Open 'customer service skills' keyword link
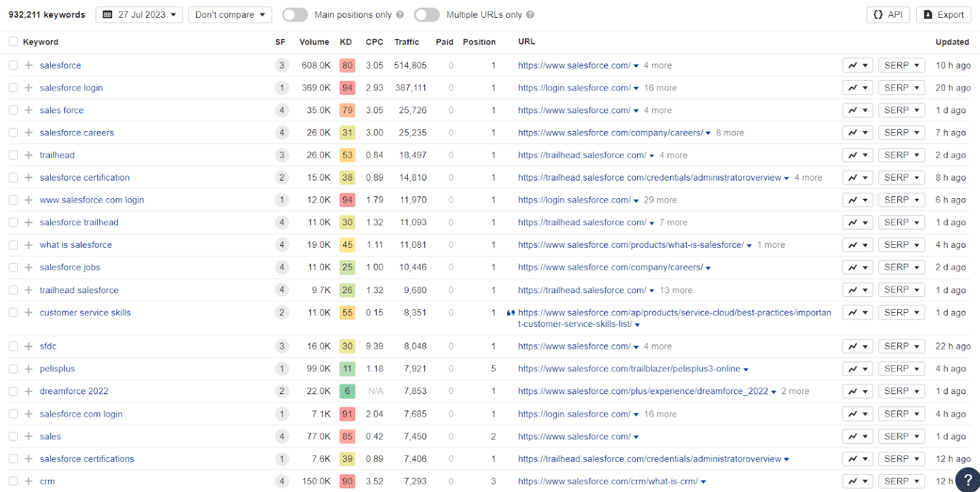Screen dimensions: 980x492 (x=85, y=313)
